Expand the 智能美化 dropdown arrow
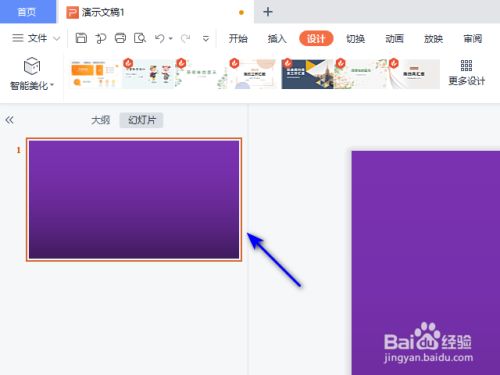 click(52, 86)
